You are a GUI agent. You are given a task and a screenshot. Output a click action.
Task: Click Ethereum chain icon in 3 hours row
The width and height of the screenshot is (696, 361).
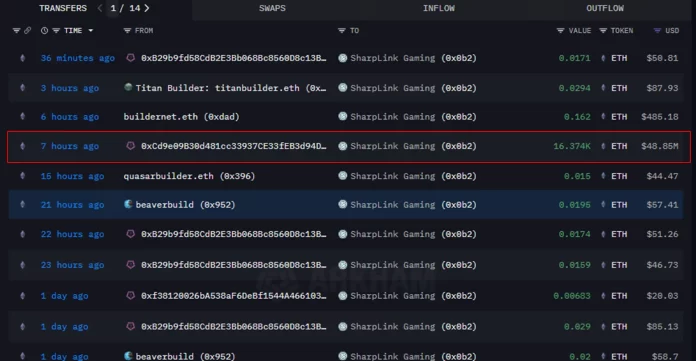23,88
